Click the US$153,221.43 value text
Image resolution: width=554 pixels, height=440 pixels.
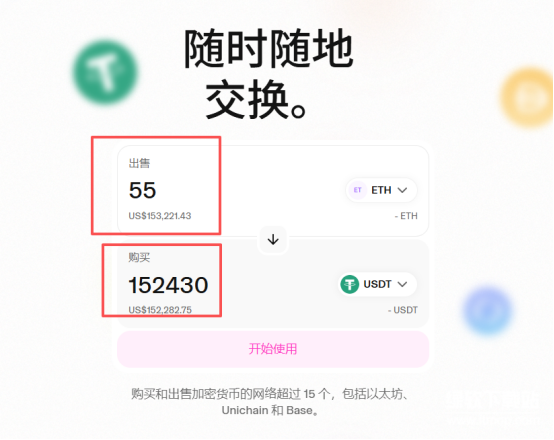[x=160, y=216]
